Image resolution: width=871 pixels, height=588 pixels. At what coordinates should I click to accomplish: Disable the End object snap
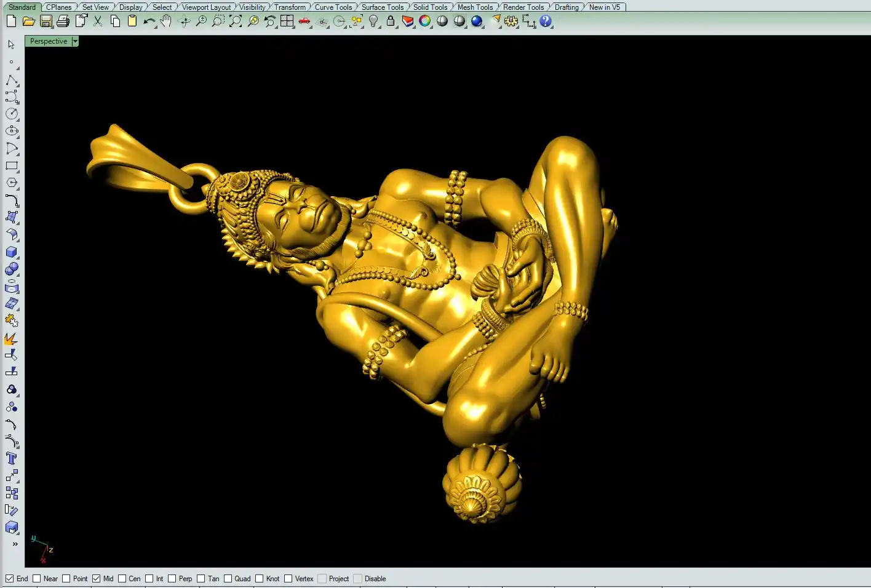[x=10, y=579]
